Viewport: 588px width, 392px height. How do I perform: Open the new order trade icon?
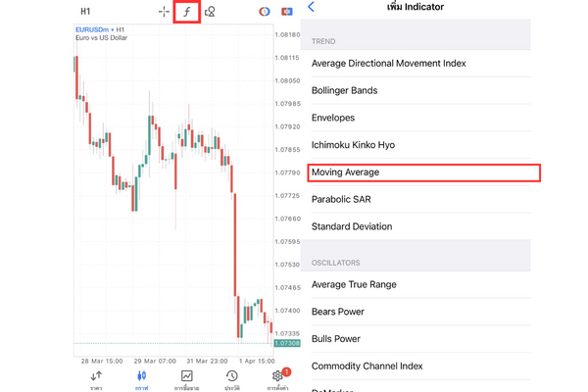(286, 12)
